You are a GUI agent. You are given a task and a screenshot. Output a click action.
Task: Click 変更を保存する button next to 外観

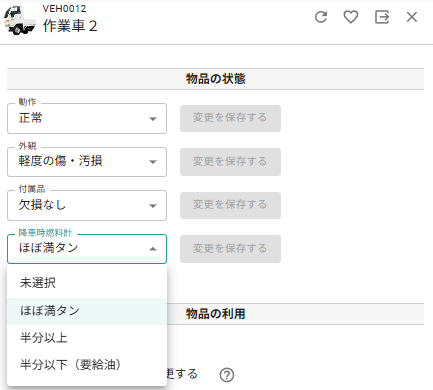[230, 162]
